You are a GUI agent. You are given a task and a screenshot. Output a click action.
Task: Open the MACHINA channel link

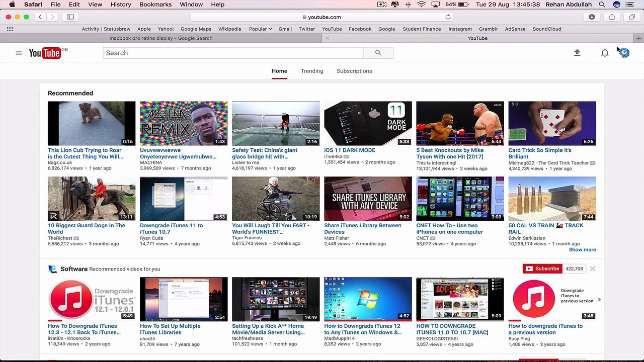[151, 163]
